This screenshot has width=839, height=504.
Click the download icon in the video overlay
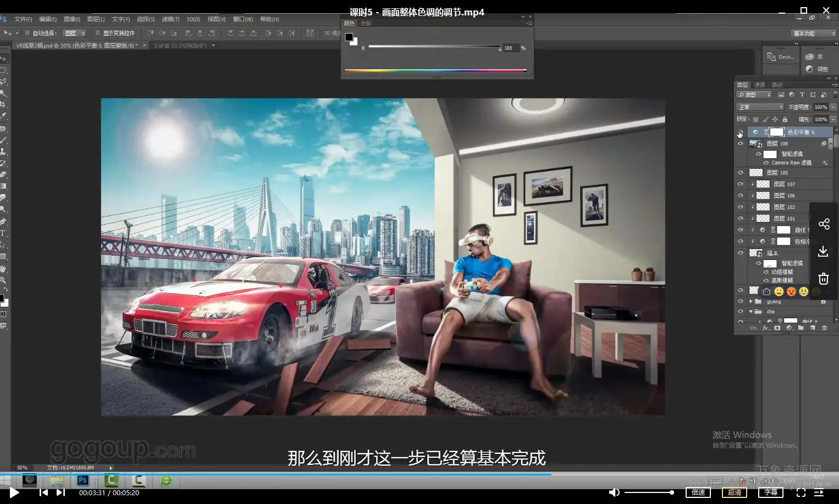[823, 252]
